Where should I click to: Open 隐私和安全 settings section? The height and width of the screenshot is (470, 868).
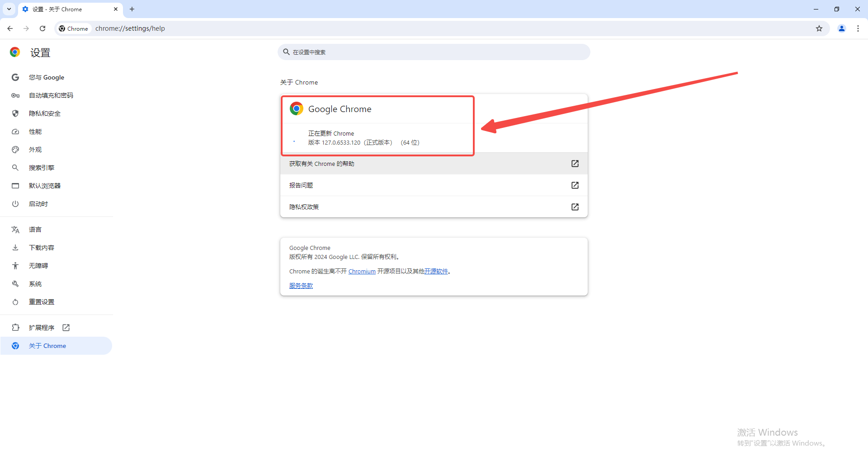(56, 113)
